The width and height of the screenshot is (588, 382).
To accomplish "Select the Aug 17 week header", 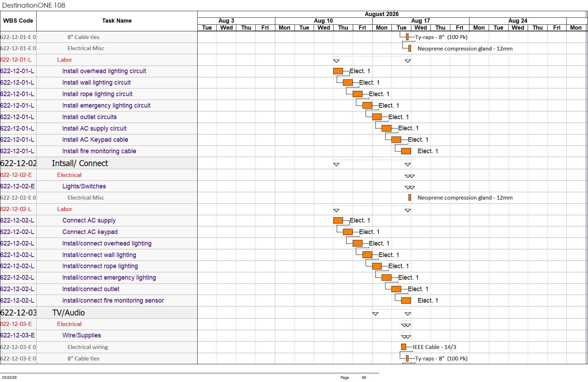I will pos(421,21).
